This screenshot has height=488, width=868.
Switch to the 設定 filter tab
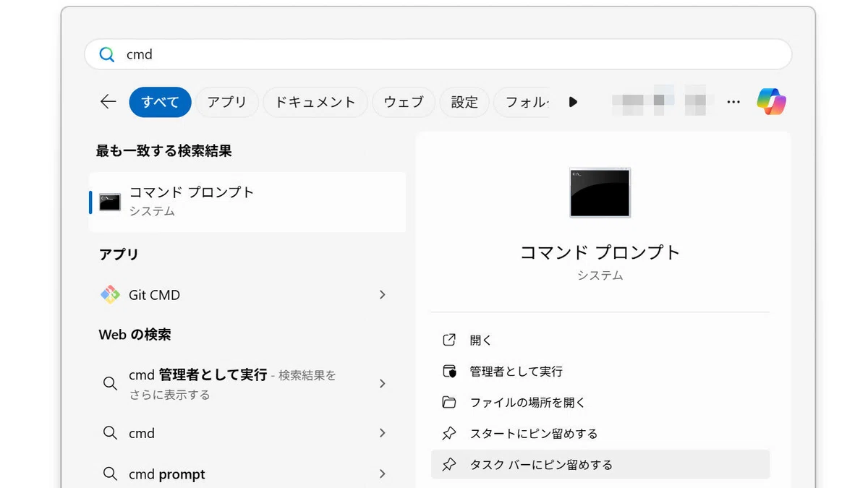coord(464,102)
